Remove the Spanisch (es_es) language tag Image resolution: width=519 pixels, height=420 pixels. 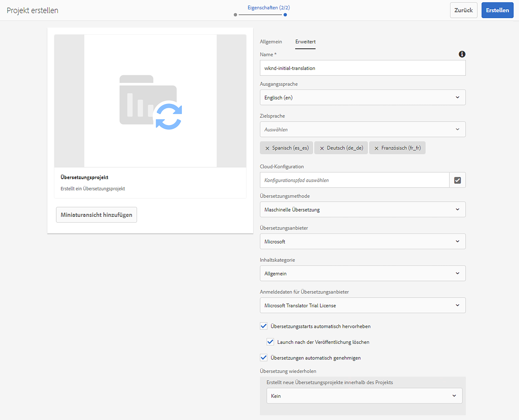click(x=267, y=148)
